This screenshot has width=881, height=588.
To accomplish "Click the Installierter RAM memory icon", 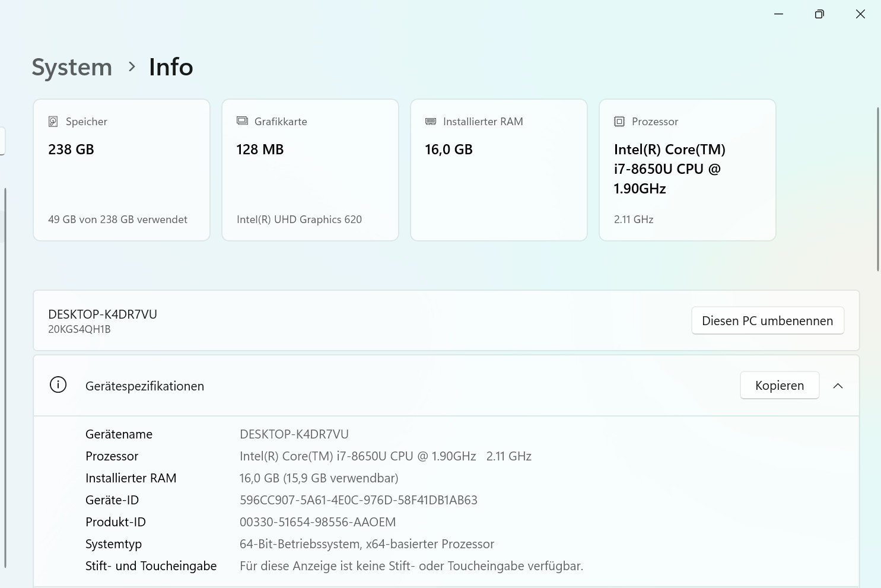I will [x=431, y=122].
